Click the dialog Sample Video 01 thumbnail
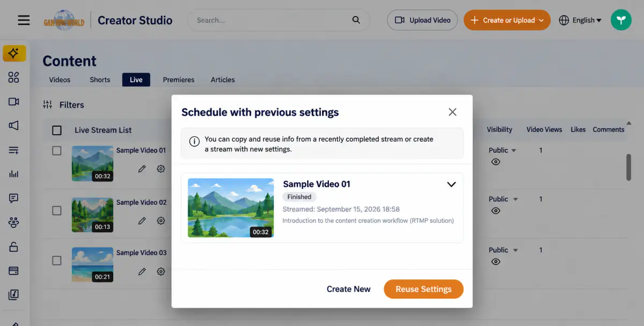The image size is (644, 326). [x=231, y=208]
